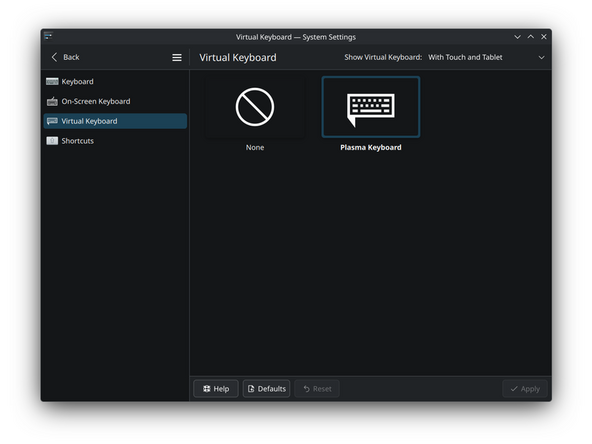
Task: Select the On-Screen Keyboard icon
Action: (52, 101)
